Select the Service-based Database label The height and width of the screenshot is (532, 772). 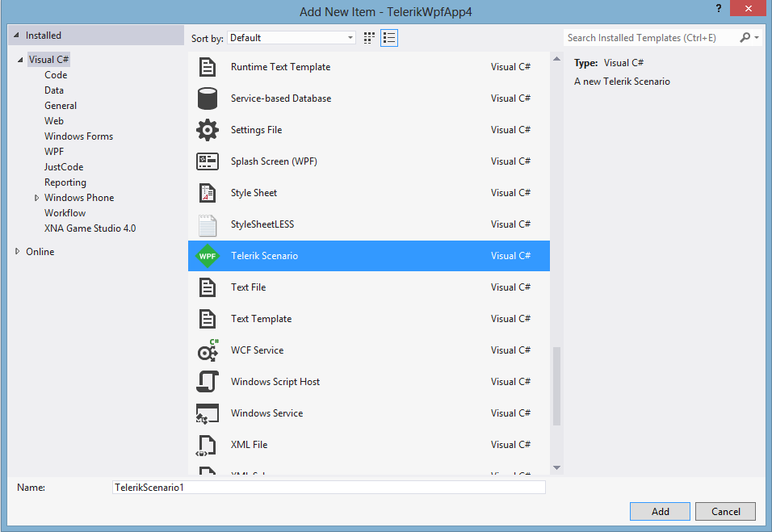click(x=281, y=98)
